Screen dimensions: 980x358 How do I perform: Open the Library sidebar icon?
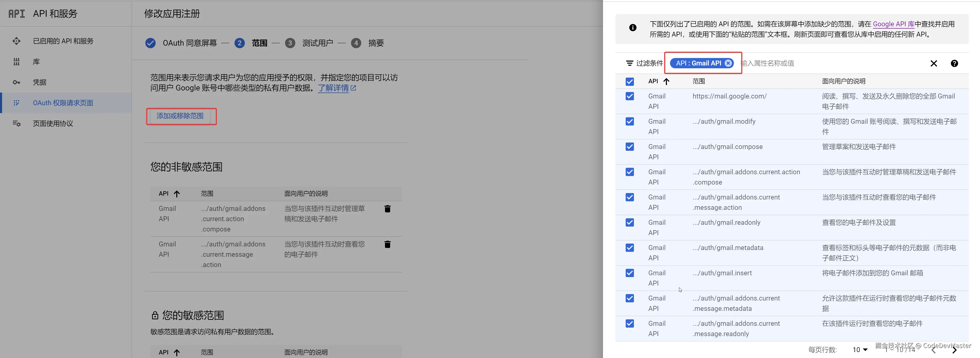click(16, 62)
